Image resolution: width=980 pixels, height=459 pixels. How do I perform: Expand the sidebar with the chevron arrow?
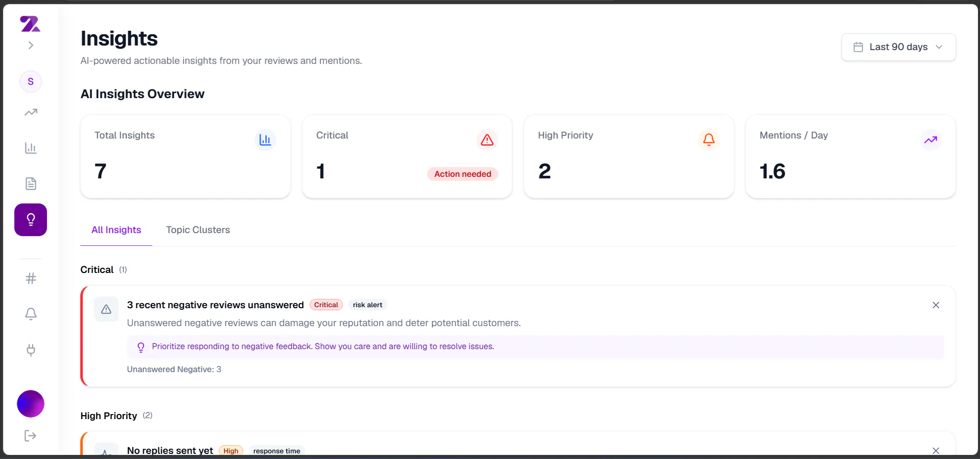(x=31, y=45)
